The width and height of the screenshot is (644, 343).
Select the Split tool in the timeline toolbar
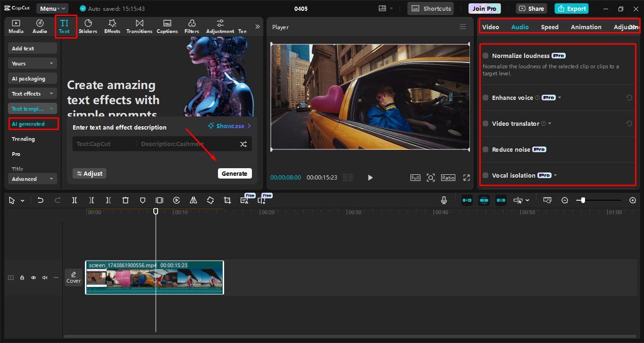point(74,200)
